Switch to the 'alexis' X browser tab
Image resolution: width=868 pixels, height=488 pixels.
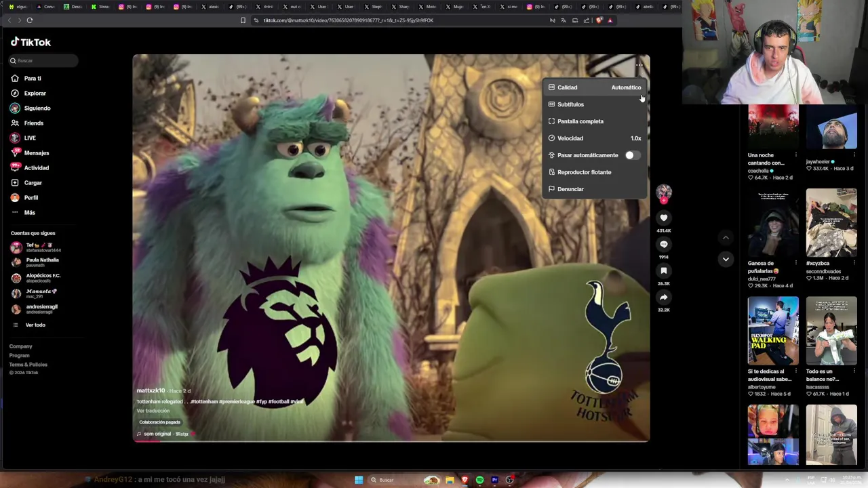pos(210,7)
